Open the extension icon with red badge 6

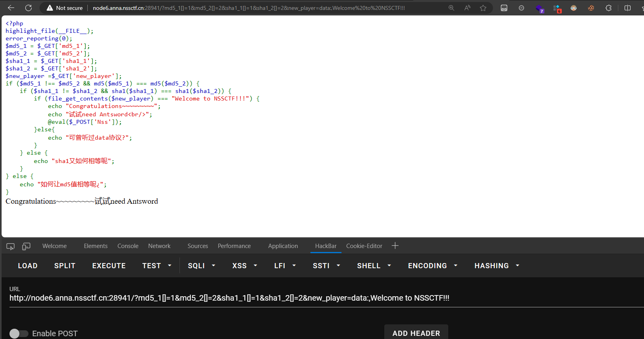click(557, 8)
